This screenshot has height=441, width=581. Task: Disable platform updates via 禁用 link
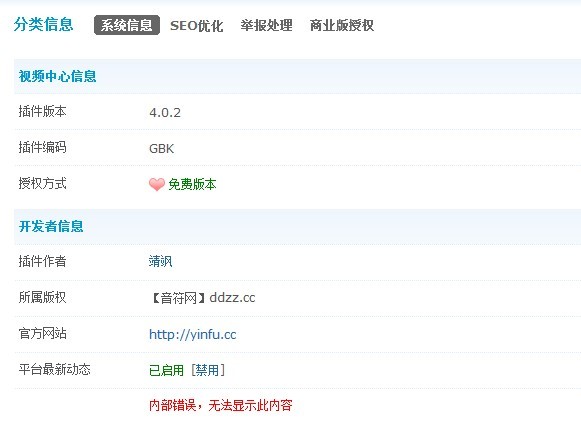click(x=208, y=370)
